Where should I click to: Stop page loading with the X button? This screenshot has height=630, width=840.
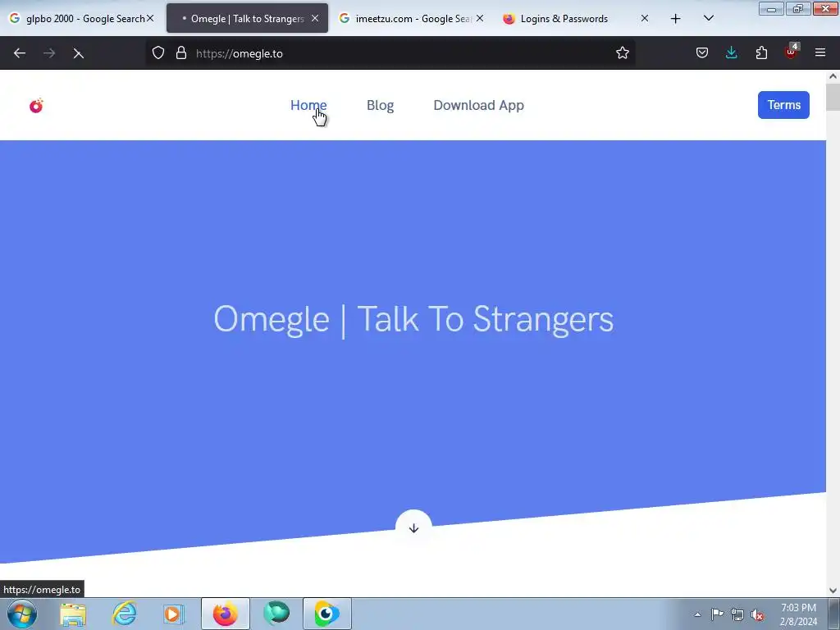tap(78, 53)
